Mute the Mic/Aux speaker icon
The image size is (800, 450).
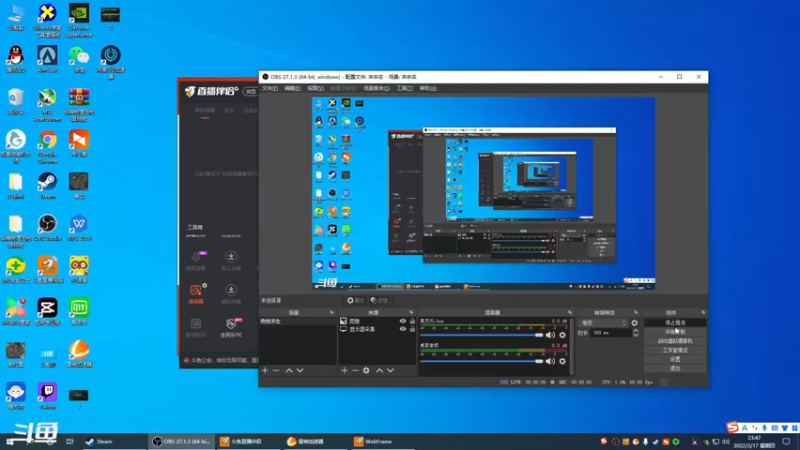550,335
